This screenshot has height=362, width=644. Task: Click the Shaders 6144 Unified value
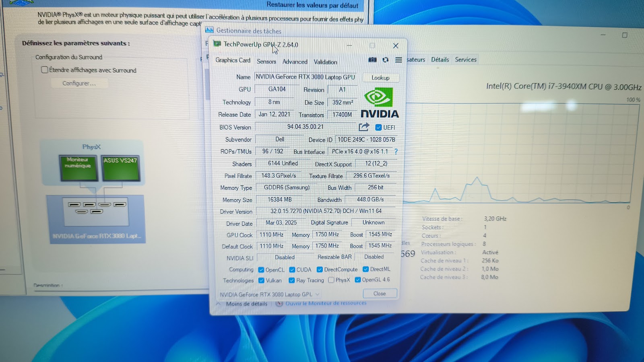click(283, 163)
